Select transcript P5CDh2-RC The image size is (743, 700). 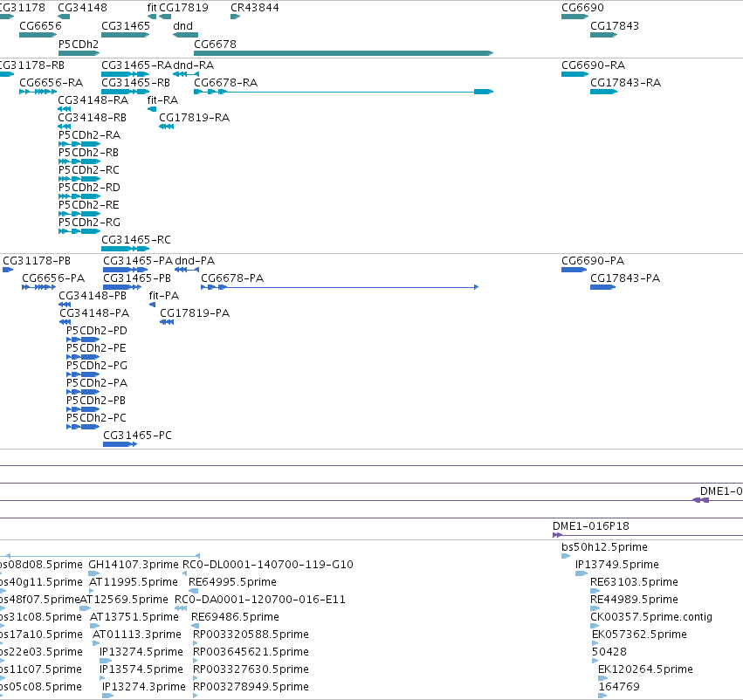(x=89, y=169)
